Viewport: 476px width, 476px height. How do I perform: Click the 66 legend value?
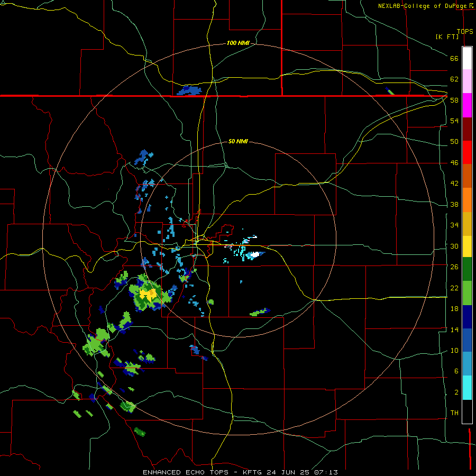[x=454, y=58]
